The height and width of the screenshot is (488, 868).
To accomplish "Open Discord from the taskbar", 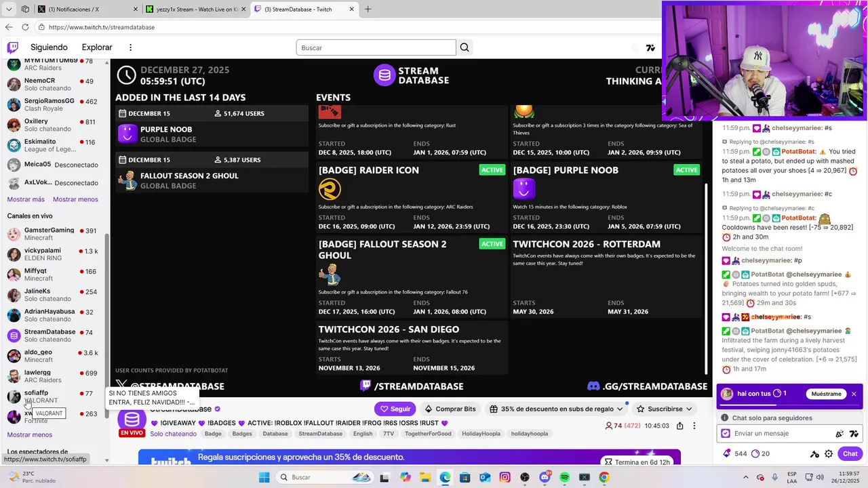I will pos(545,477).
